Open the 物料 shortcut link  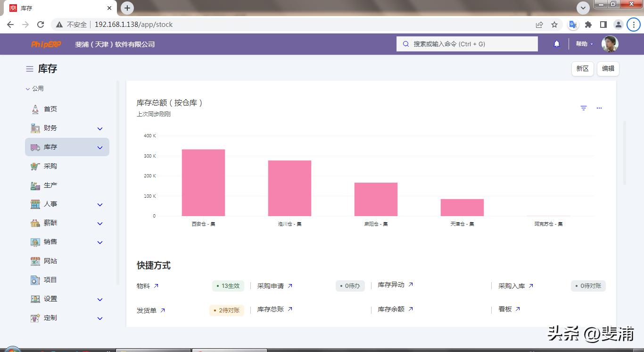(147, 285)
